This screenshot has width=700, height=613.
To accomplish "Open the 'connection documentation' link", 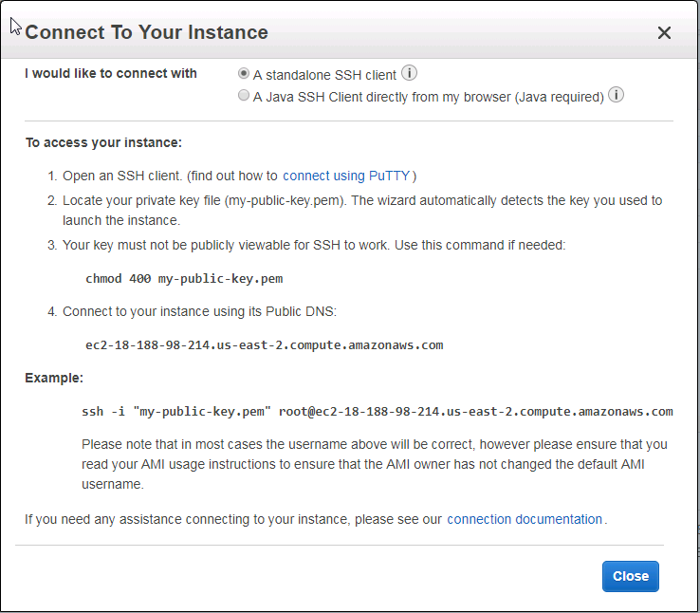I will (525, 519).
